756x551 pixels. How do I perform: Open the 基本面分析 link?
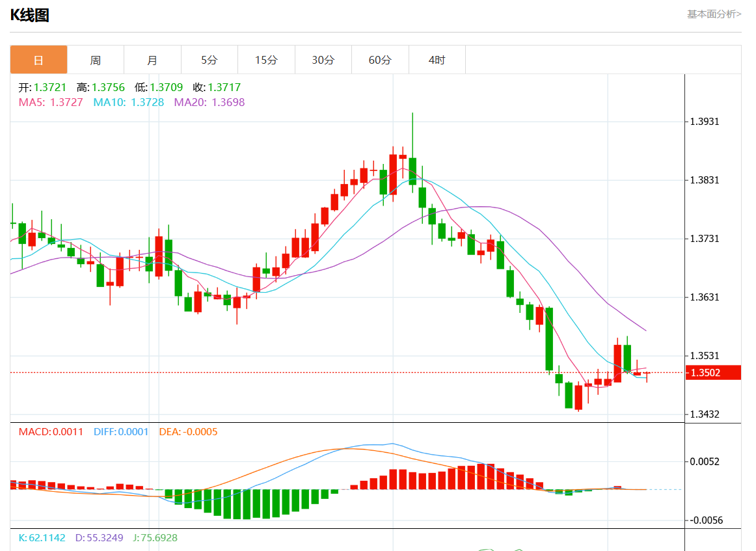[714, 14]
